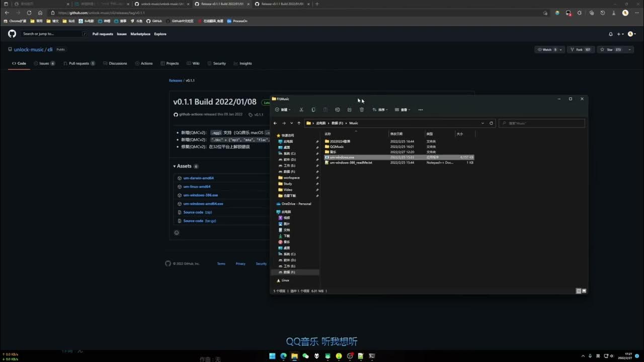Open the Wiki tab
Viewport: 644px width, 362px height.
193,63
